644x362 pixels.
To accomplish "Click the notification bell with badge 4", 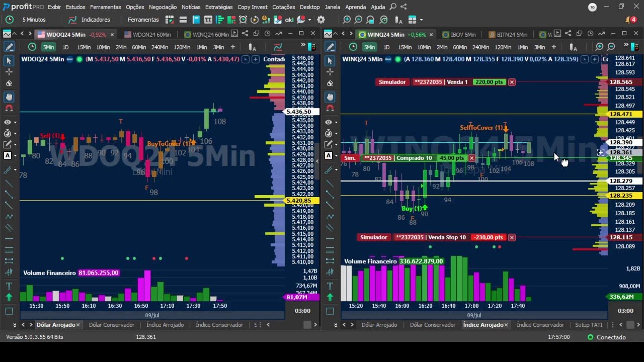I will (629, 20).
